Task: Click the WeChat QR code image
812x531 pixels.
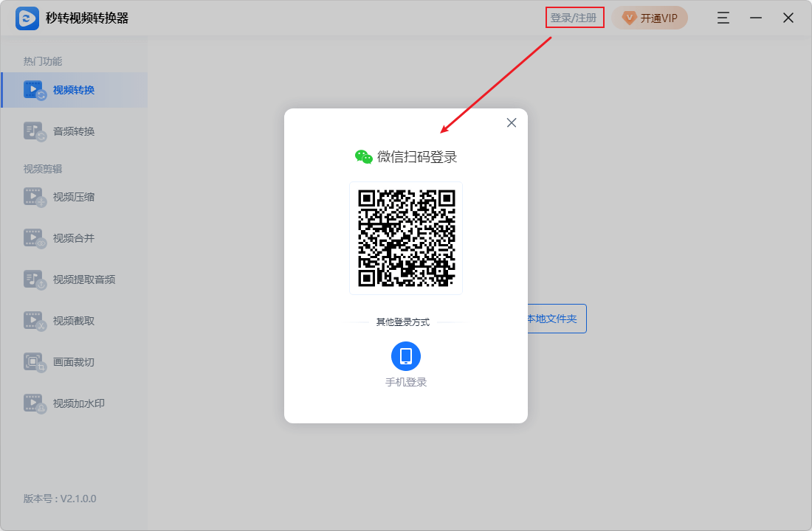Action: (406, 239)
